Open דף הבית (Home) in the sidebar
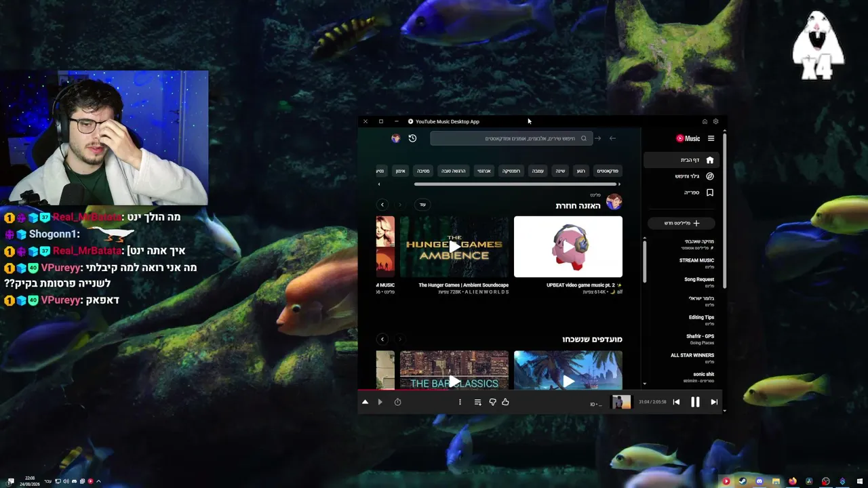This screenshot has width=868, height=488. coord(680,160)
